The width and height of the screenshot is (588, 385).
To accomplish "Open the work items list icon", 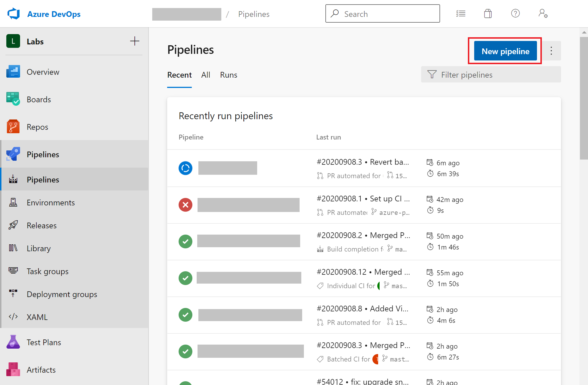I will click(x=461, y=13).
